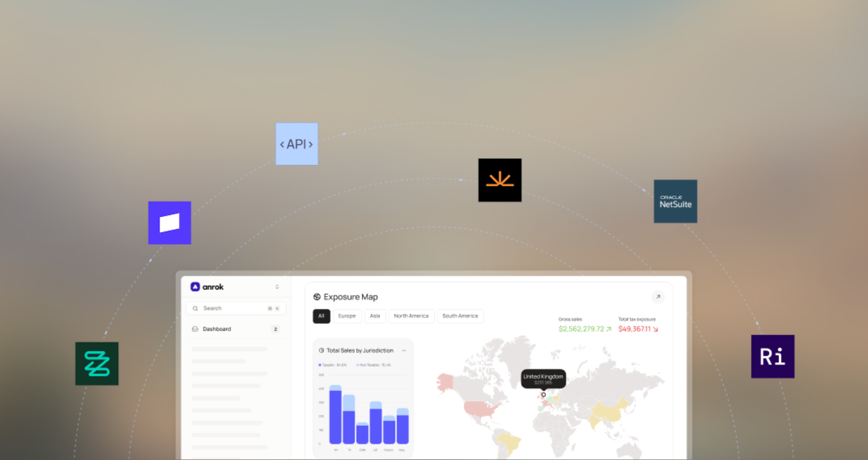The width and height of the screenshot is (868, 460).
Task: Click the green Z logo tile
Action: coord(97,364)
